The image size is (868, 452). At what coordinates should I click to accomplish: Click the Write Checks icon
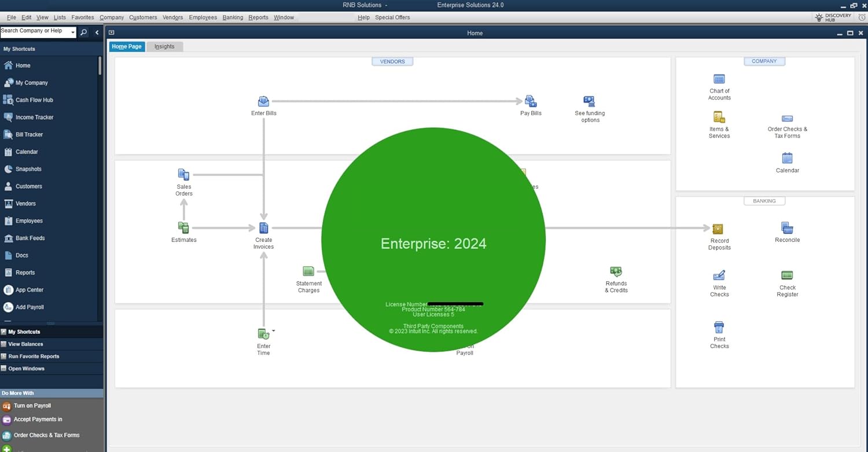click(719, 275)
